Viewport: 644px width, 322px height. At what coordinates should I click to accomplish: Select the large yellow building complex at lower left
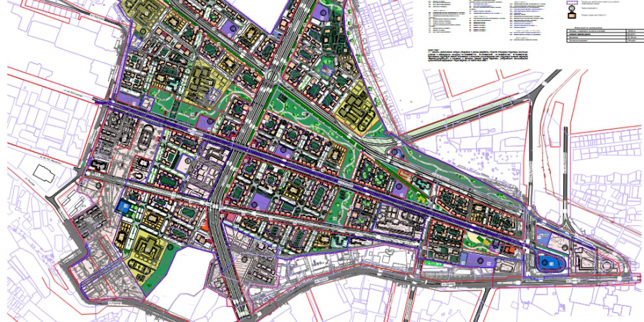click(x=148, y=247)
